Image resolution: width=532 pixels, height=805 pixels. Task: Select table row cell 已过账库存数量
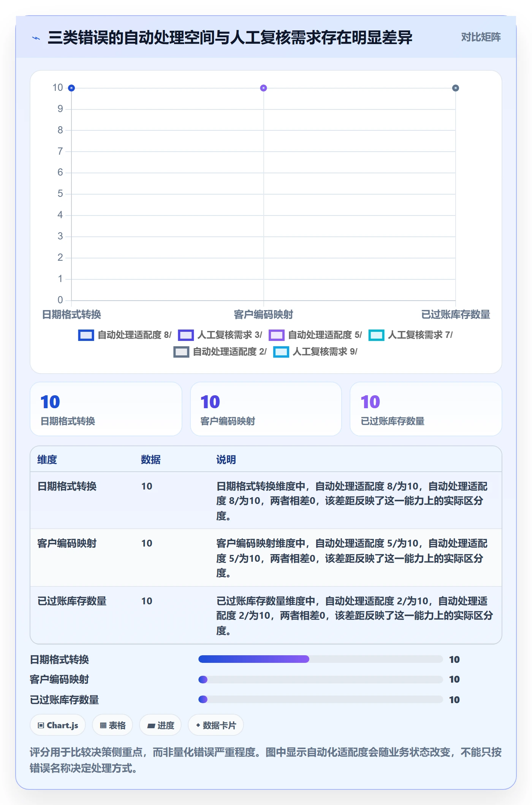72,601
